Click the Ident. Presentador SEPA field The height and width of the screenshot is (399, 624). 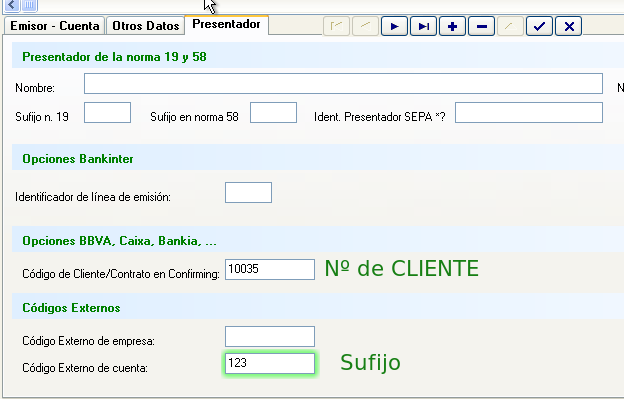[529, 113]
